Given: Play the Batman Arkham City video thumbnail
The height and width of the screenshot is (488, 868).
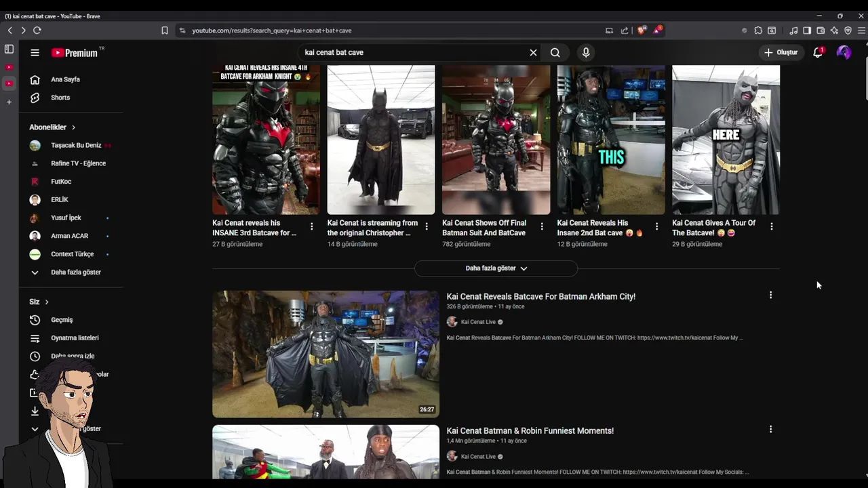Looking at the screenshot, I should 325,354.
